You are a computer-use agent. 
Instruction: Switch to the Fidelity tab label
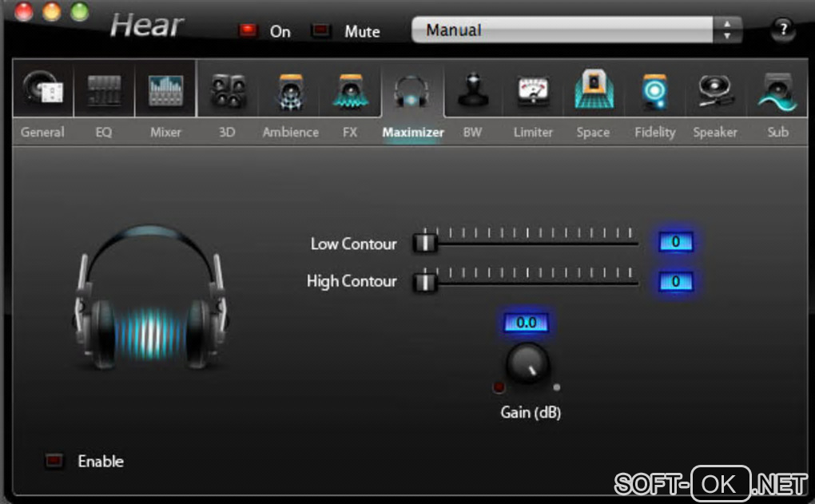click(x=655, y=132)
